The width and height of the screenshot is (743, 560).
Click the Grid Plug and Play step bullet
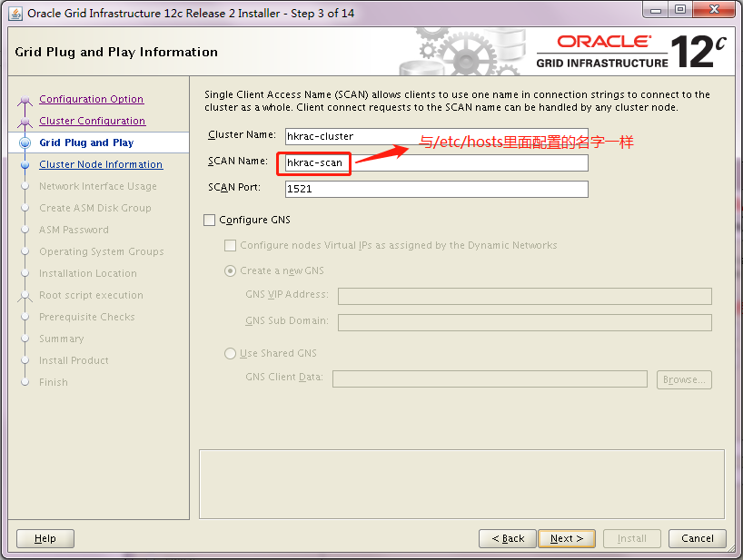25,142
